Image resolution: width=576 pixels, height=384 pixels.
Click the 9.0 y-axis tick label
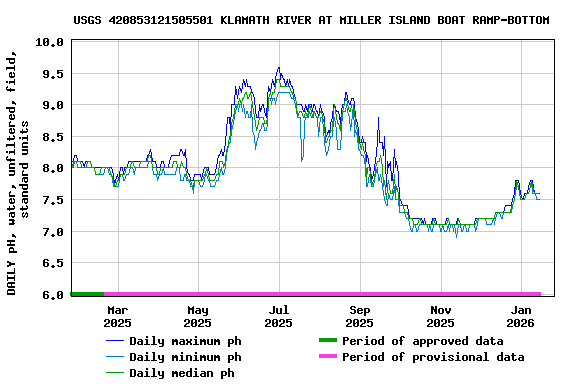53,105
